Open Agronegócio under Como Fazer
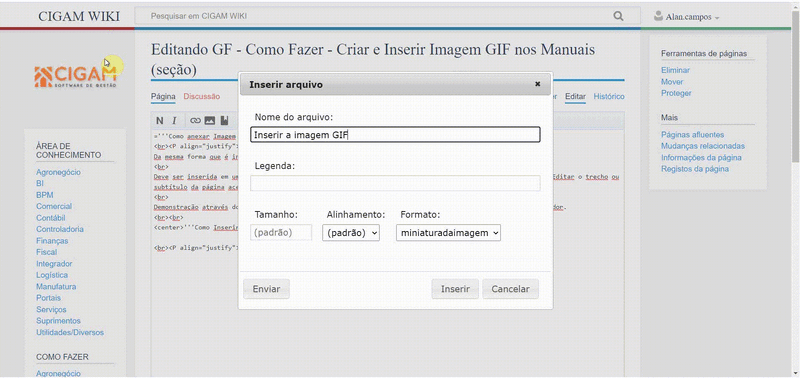This screenshot has width=800, height=378. pyautogui.click(x=58, y=373)
